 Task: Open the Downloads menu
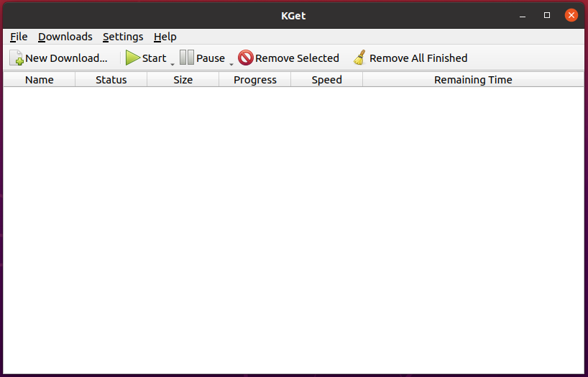click(x=65, y=37)
